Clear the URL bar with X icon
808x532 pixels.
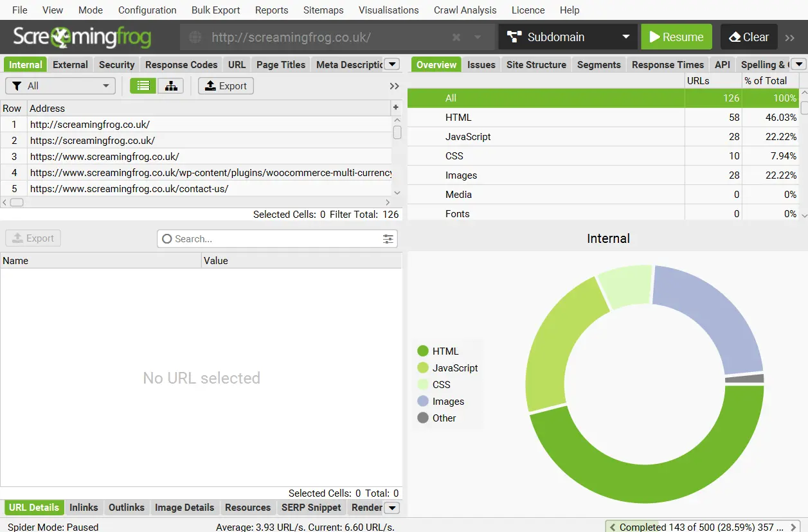point(456,37)
